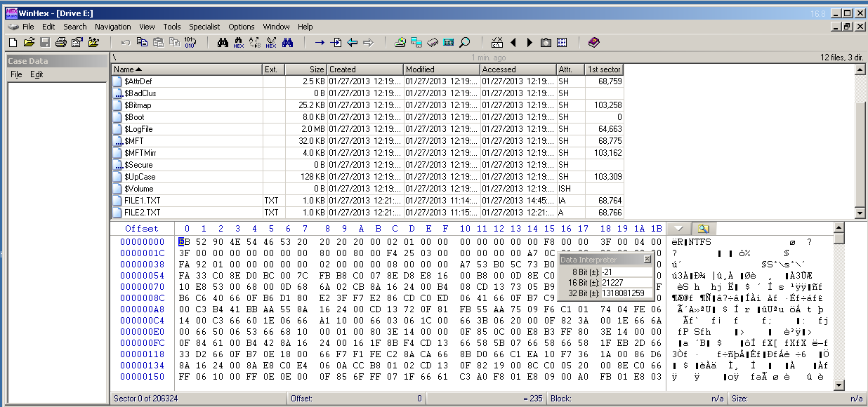The width and height of the screenshot is (868, 407).
Task: Click the camera snapshot icon
Action: click(546, 43)
